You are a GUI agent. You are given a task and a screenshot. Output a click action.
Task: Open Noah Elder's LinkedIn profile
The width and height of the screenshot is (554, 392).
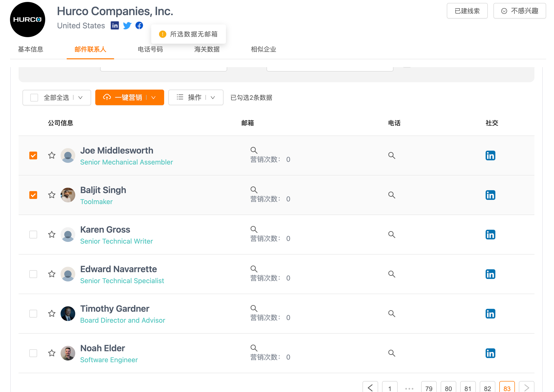[490, 353]
